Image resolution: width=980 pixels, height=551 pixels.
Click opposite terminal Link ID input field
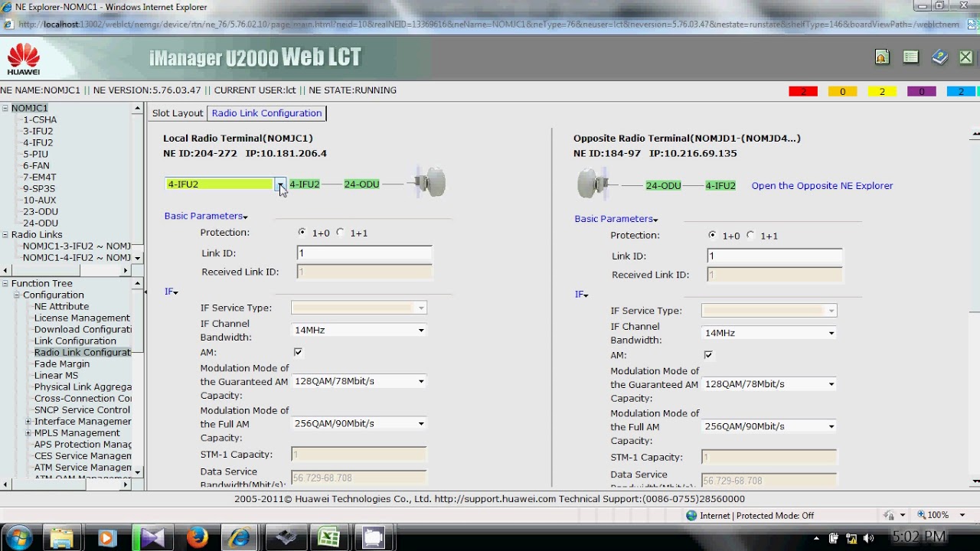pyautogui.click(x=775, y=256)
